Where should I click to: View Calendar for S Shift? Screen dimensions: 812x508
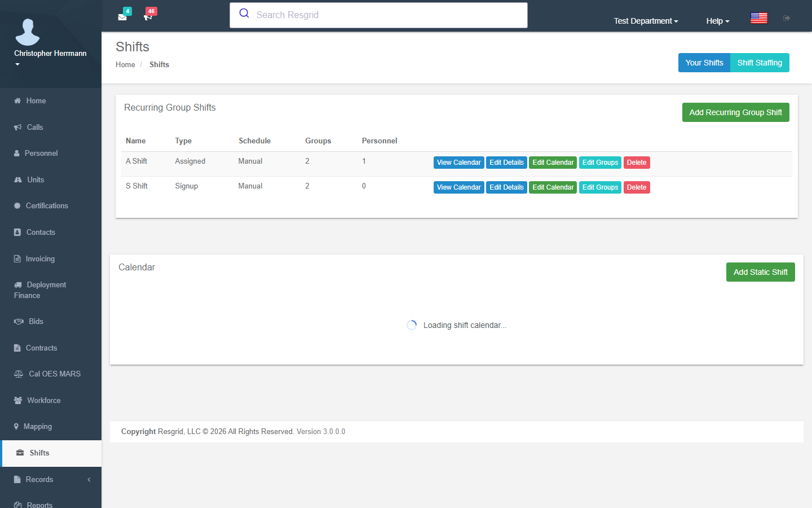pyautogui.click(x=458, y=187)
